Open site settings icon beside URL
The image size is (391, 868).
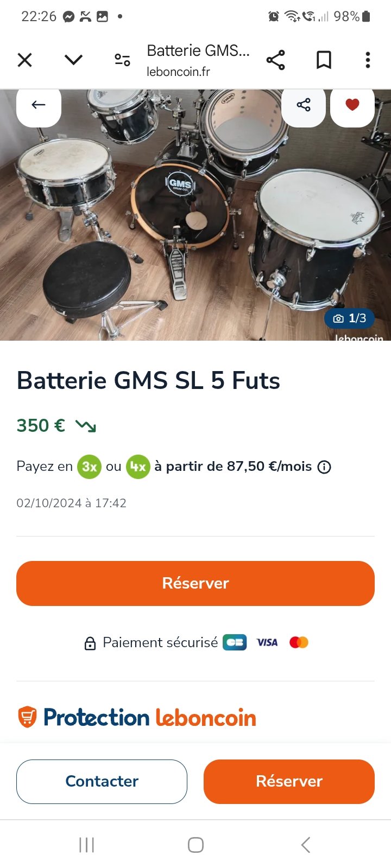click(122, 60)
